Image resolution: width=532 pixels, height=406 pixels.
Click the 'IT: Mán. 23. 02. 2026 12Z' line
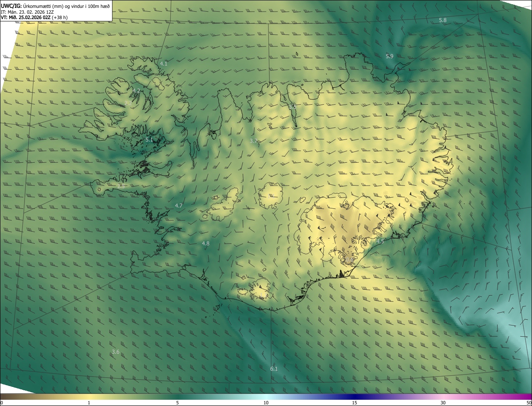click(27, 12)
